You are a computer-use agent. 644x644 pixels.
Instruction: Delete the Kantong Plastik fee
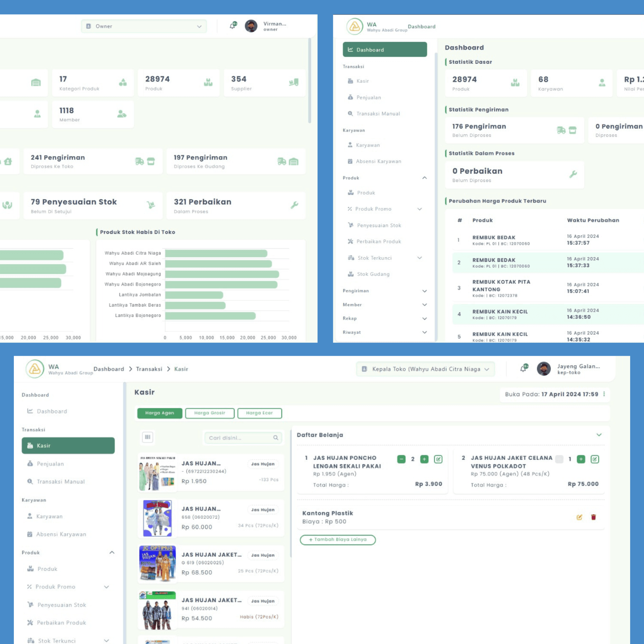click(x=593, y=517)
